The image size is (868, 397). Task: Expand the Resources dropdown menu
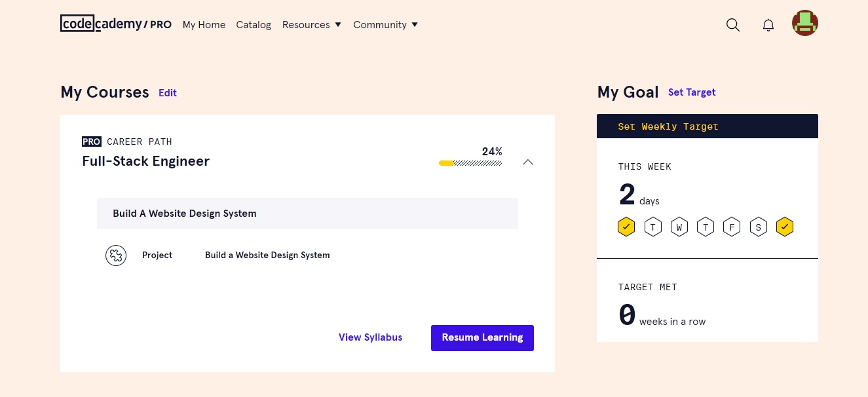click(x=312, y=25)
